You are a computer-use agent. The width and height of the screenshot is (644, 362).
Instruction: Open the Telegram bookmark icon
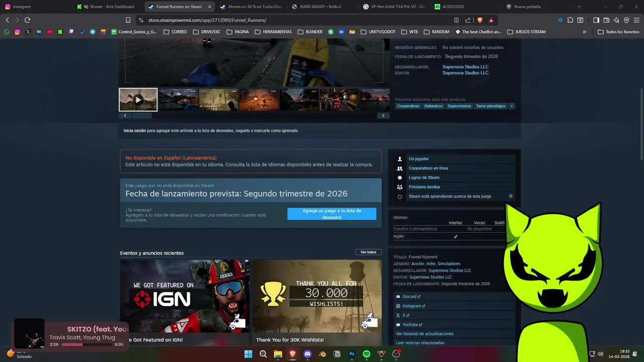[93, 32]
